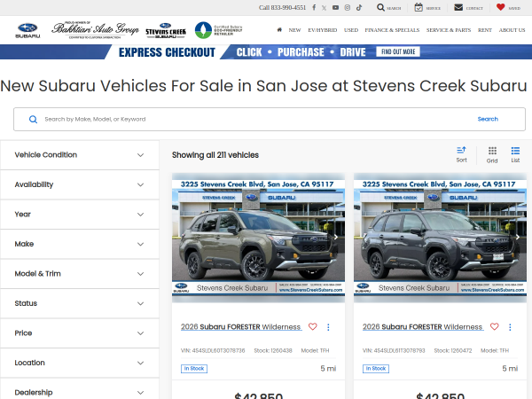Viewport: 532px width, 399px height.
Task: Expand the Year filter
Action: 80,215
